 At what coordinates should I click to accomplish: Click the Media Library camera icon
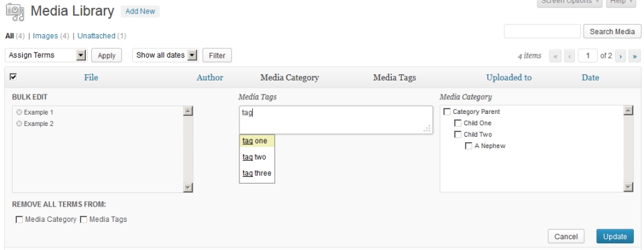point(15,12)
